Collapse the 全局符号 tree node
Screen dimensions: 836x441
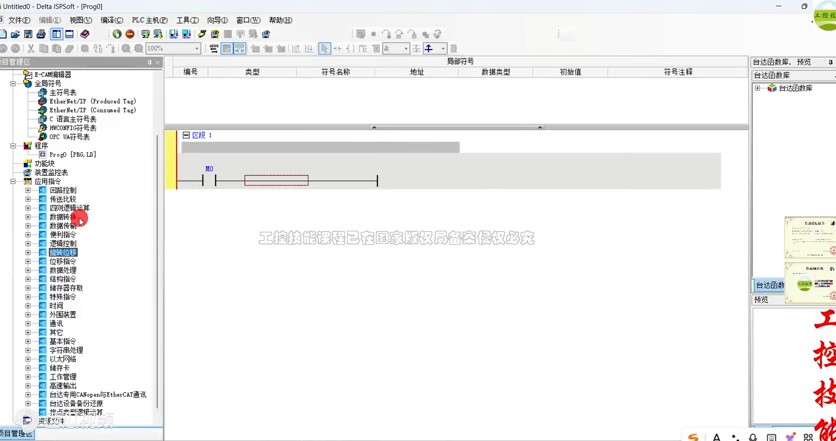13,83
